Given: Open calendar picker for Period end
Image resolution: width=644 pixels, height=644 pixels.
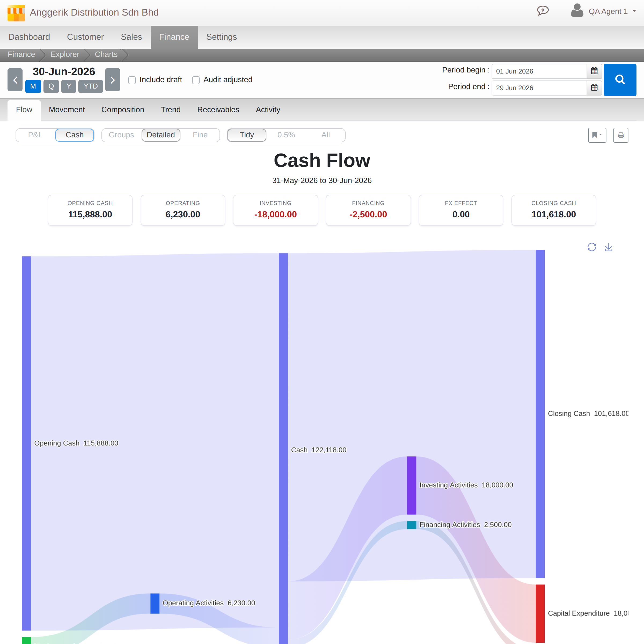Looking at the screenshot, I should 594,88.
